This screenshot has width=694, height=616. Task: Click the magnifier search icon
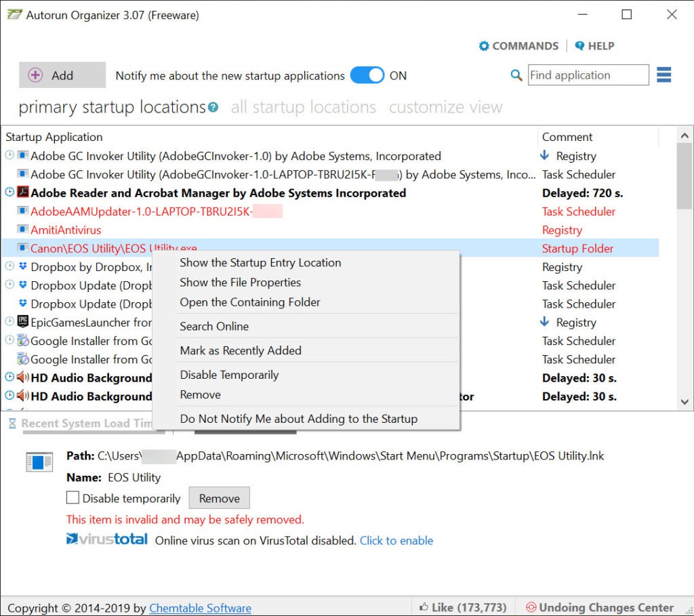pos(516,75)
